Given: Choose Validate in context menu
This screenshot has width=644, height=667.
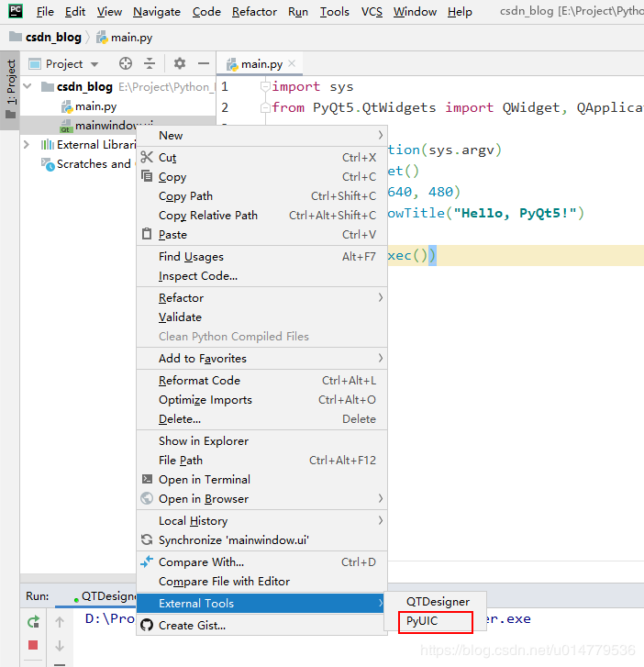Looking at the screenshot, I should [x=261, y=317].
